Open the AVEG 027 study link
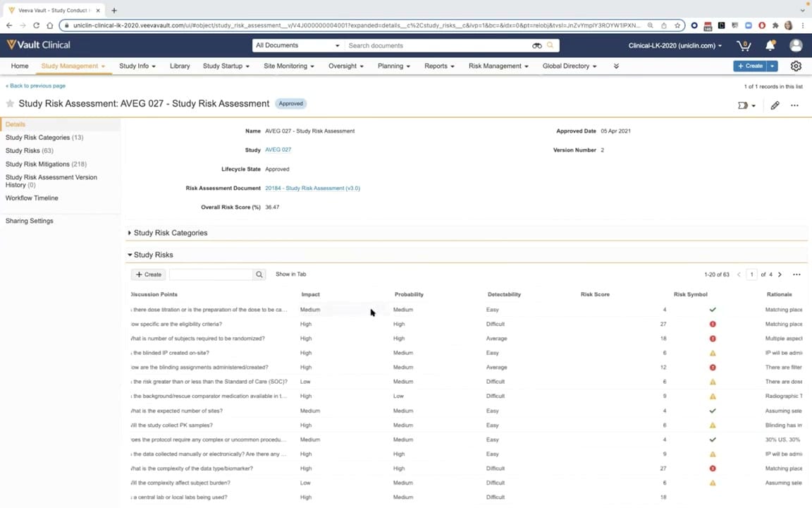 tap(278, 150)
